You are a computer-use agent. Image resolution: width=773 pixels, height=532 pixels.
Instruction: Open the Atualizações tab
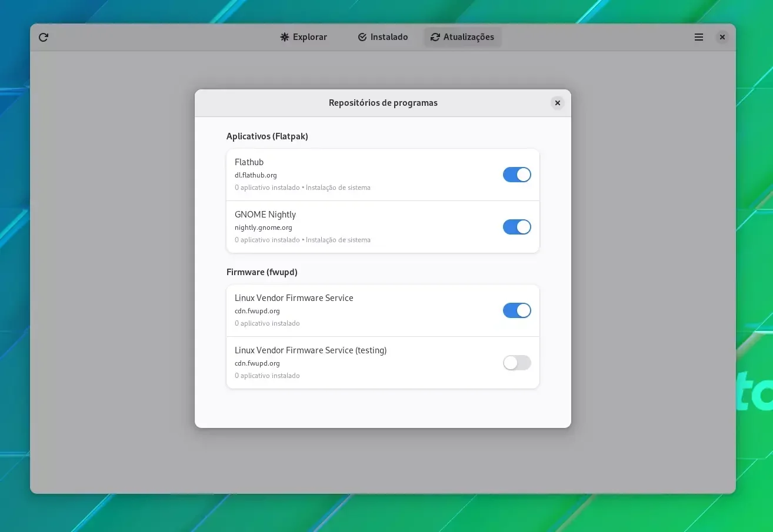pos(462,37)
